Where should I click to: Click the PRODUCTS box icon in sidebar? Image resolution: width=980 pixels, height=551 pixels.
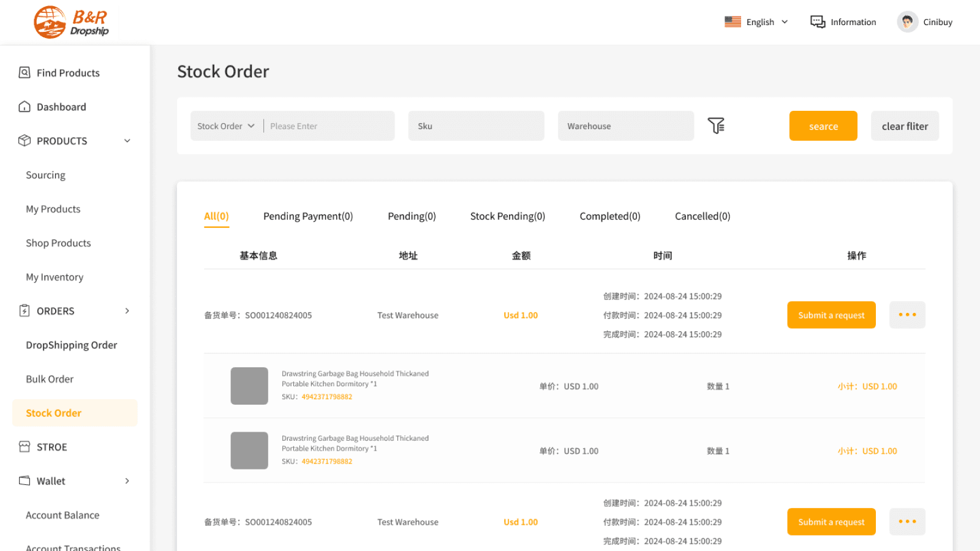[24, 140]
